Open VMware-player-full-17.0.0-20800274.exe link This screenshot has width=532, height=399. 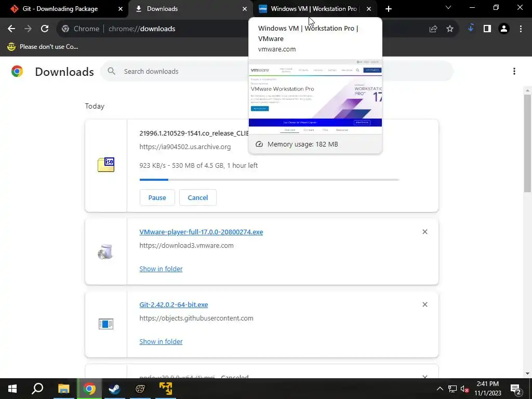[x=201, y=232]
